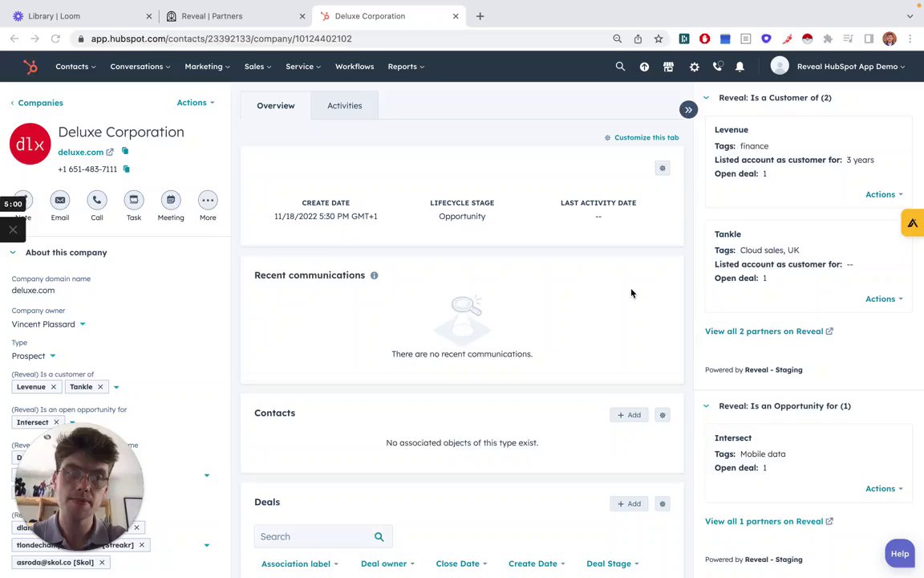Change the Type Prospect dropdown
924x578 pixels.
coord(34,356)
